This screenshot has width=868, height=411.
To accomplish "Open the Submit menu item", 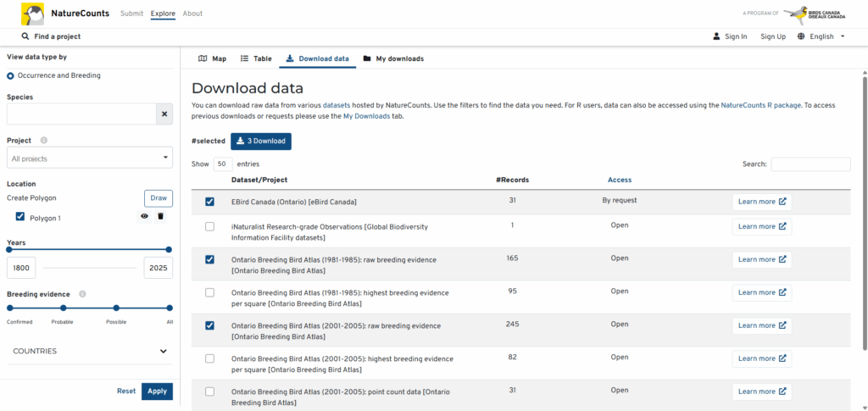I will 131,14.
